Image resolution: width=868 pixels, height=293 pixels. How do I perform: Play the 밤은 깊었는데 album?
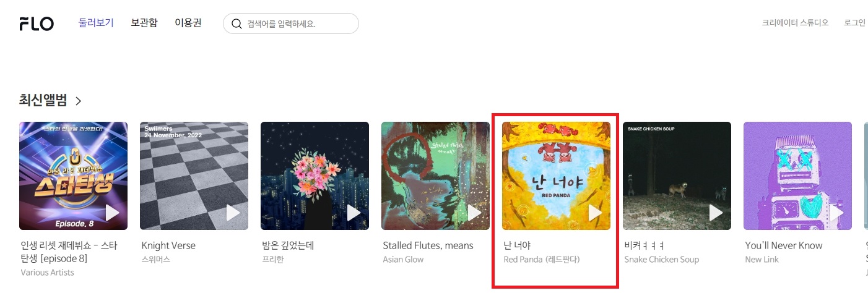tap(354, 213)
